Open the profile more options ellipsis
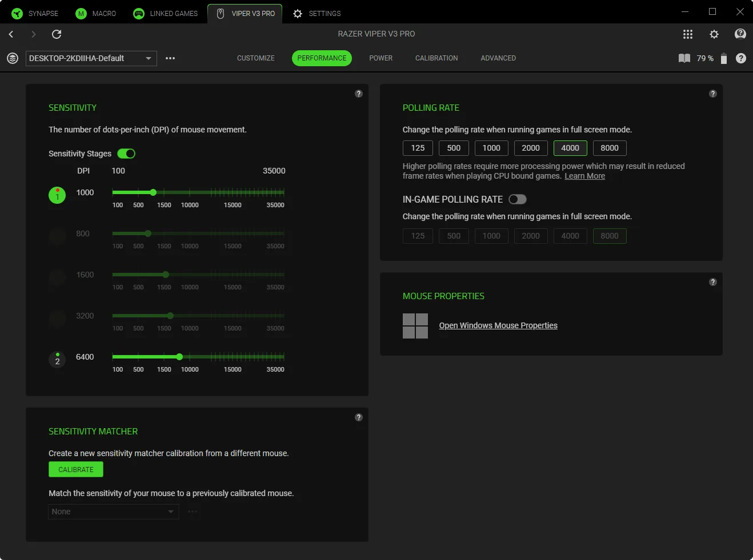The image size is (753, 560). (170, 58)
